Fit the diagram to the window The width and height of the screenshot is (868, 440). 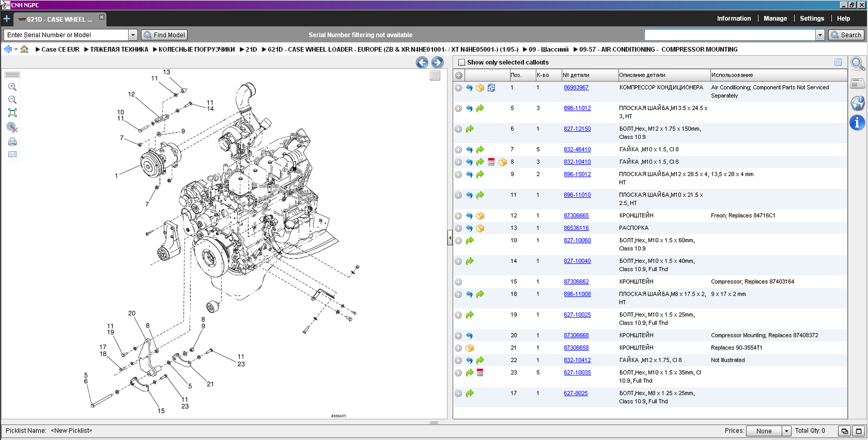pyautogui.click(x=12, y=113)
